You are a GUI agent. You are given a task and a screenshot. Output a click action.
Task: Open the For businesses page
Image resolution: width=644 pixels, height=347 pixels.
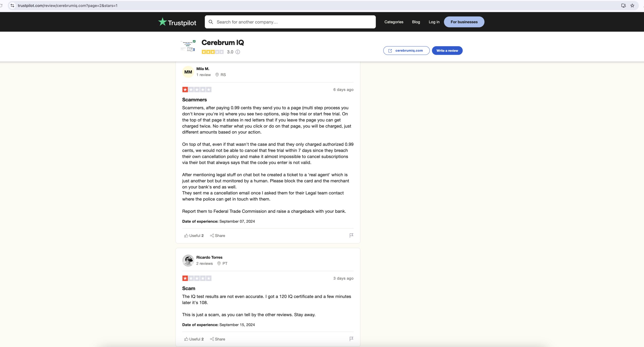(464, 22)
